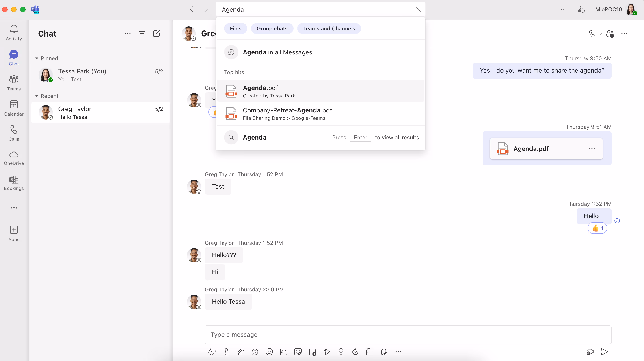This screenshot has width=644, height=361.
Task: Toggle the Files search filter chip
Action: (x=236, y=28)
